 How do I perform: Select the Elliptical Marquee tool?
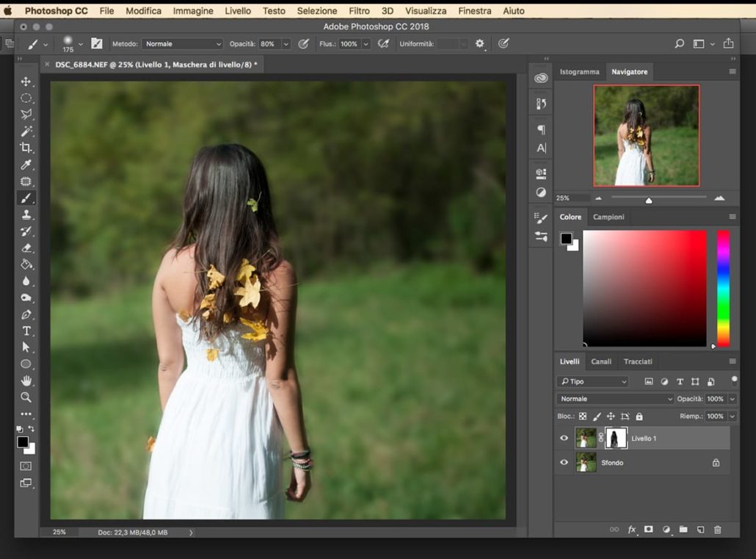coord(26,98)
